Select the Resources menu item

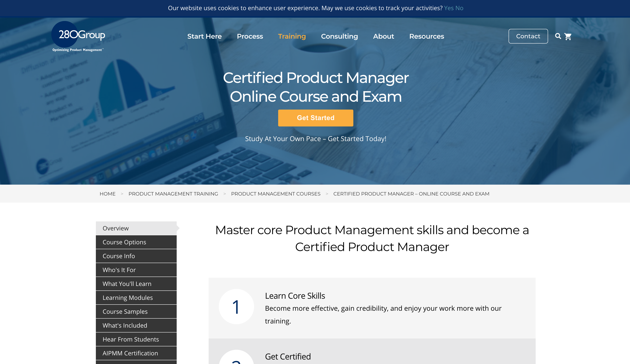(x=426, y=36)
